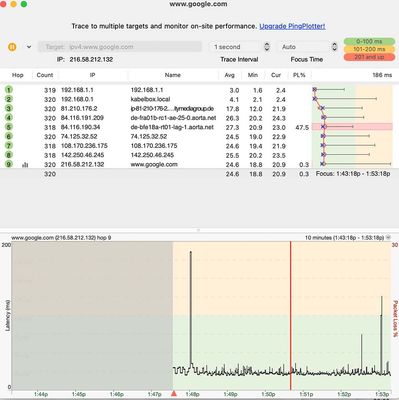399x400 pixels.
Task: Click the 1:50p tick label on the time axis
Action: click(x=268, y=394)
